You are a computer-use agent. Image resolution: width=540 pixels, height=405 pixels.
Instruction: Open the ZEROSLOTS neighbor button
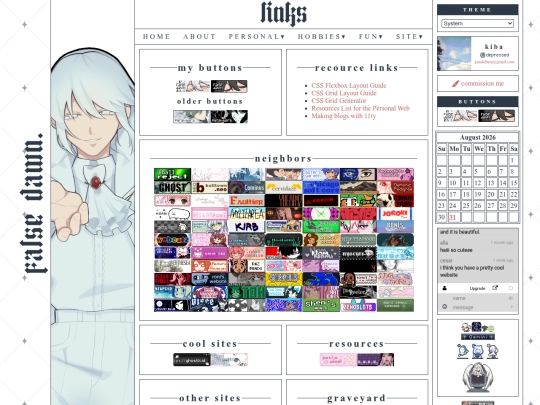pos(358,305)
